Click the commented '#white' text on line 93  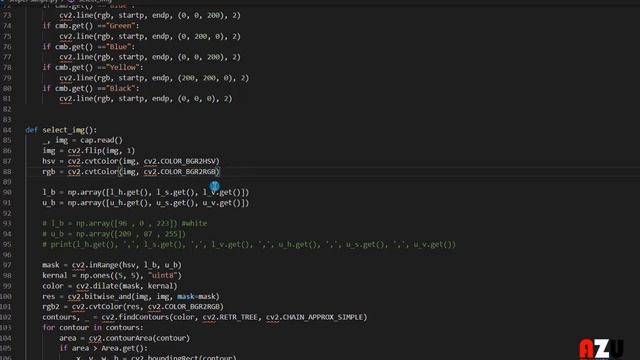point(194,223)
